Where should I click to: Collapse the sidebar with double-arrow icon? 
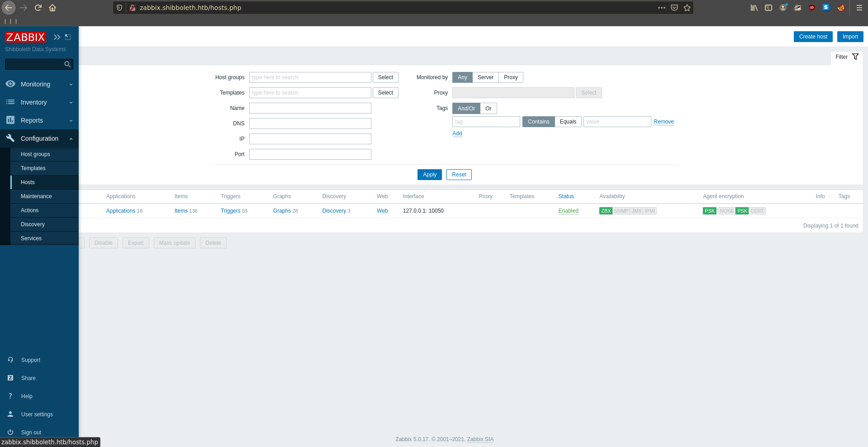point(57,37)
